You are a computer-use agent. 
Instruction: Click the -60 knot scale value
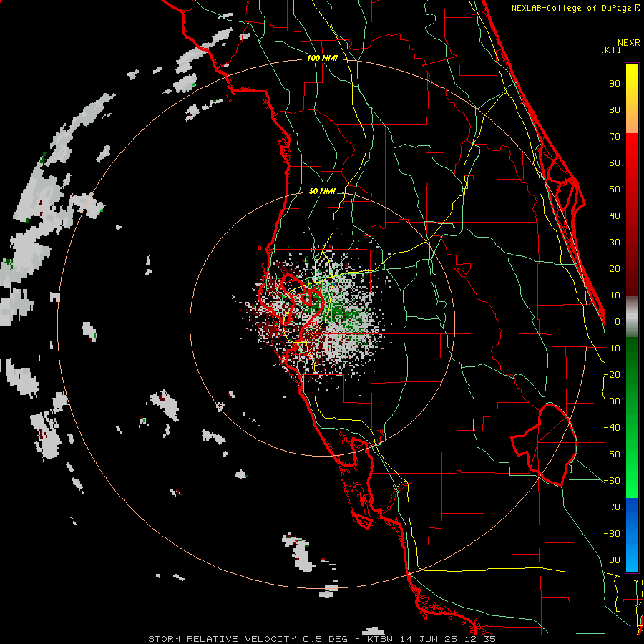coord(612,481)
